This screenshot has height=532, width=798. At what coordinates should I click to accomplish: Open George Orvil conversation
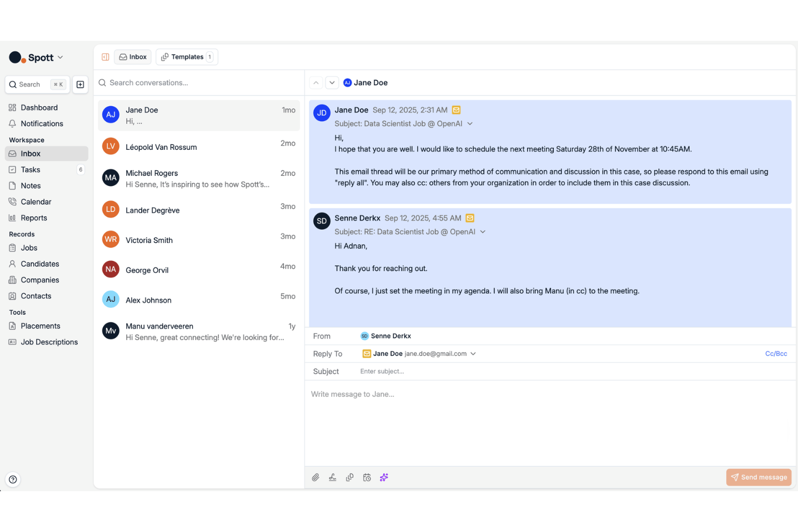[199, 270]
